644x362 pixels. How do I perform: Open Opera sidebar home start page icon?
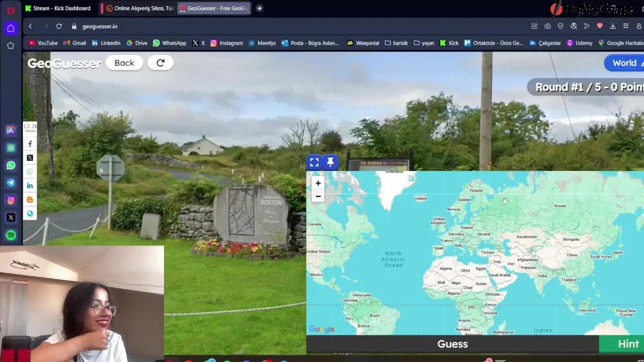[x=11, y=29]
